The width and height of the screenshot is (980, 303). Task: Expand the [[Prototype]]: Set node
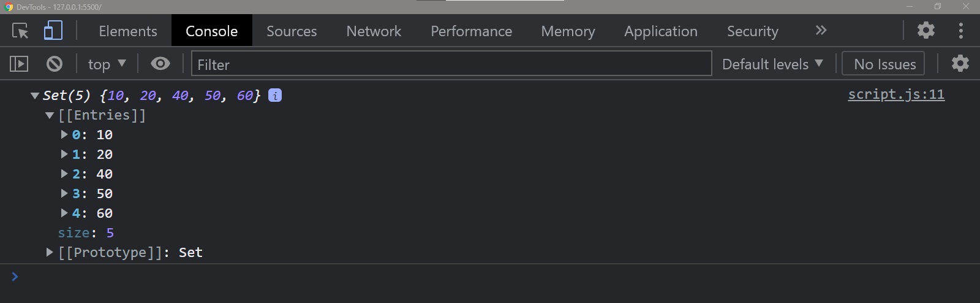[x=50, y=252]
